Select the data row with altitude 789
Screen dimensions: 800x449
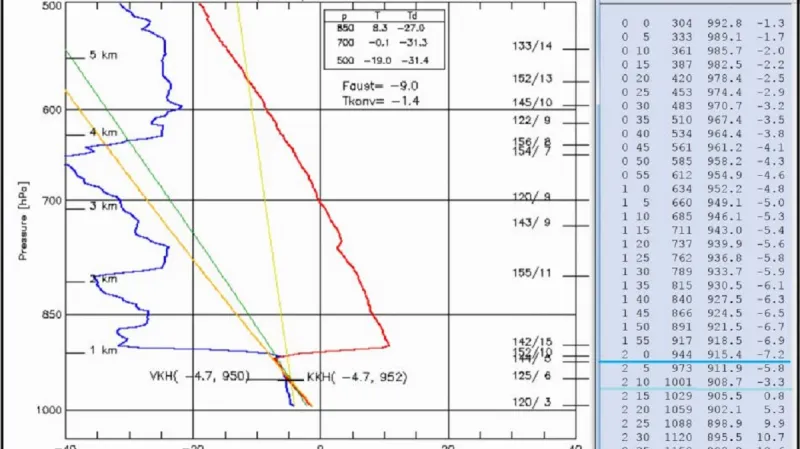(697, 271)
